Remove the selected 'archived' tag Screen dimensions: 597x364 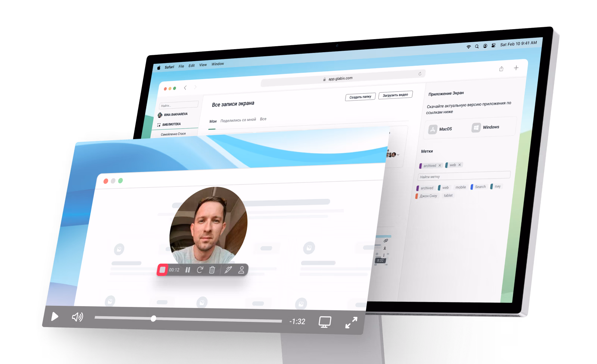click(440, 166)
